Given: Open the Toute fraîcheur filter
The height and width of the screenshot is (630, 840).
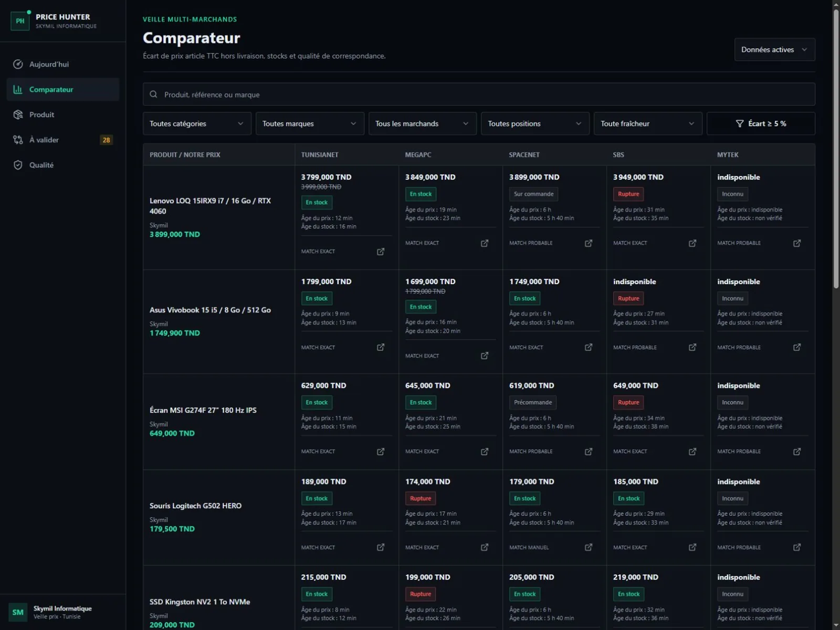Looking at the screenshot, I should click(x=648, y=123).
